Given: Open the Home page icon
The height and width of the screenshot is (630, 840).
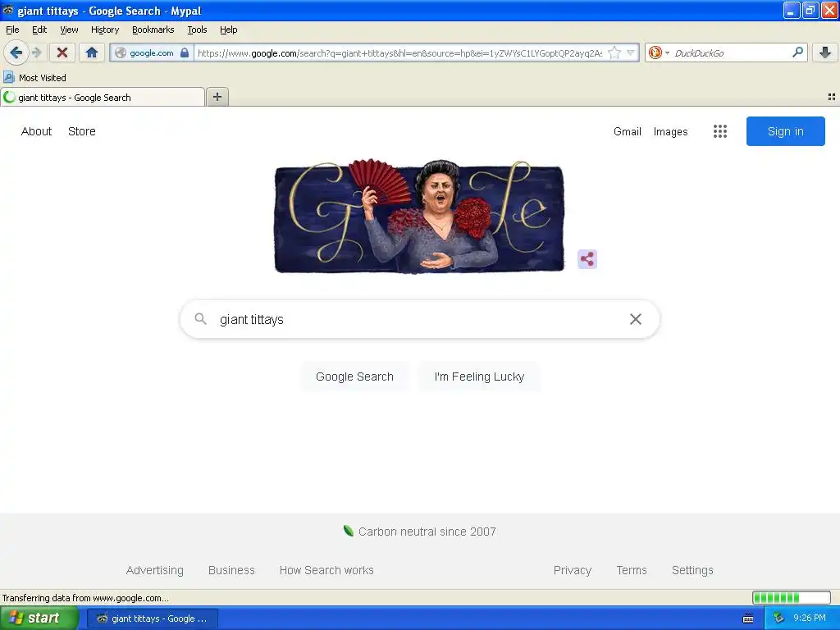Looking at the screenshot, I should (x=92, y=52).
